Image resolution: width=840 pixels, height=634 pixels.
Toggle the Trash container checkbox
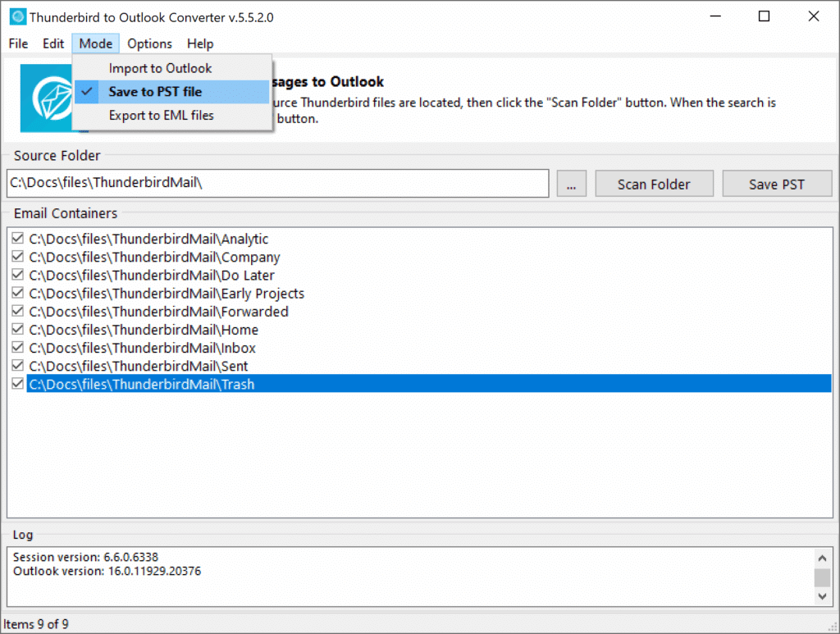coord(17,383)
